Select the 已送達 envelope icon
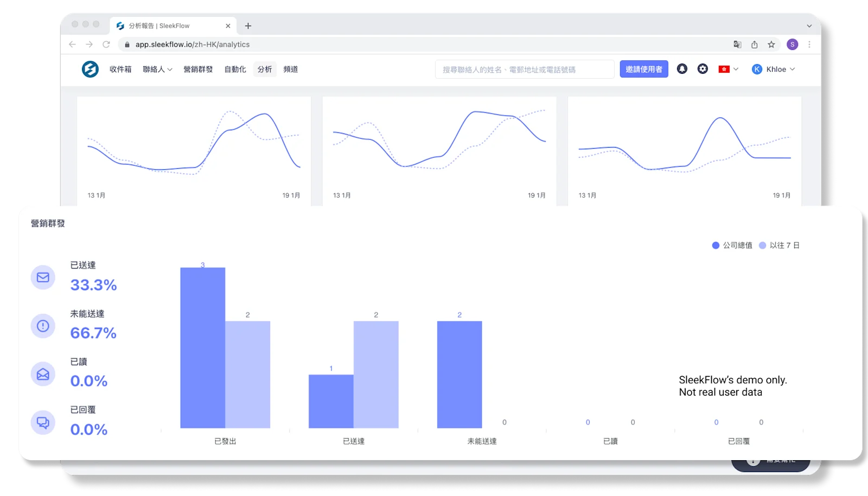This screenshot has height=496, width=868. point(43,277)
